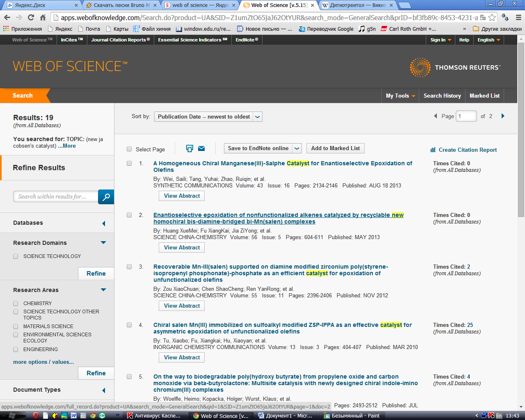Image resolution: width=525 pixels, height=420 pixels.
Task: Click the email results envelope icon
Action: (x=201, y=148)
